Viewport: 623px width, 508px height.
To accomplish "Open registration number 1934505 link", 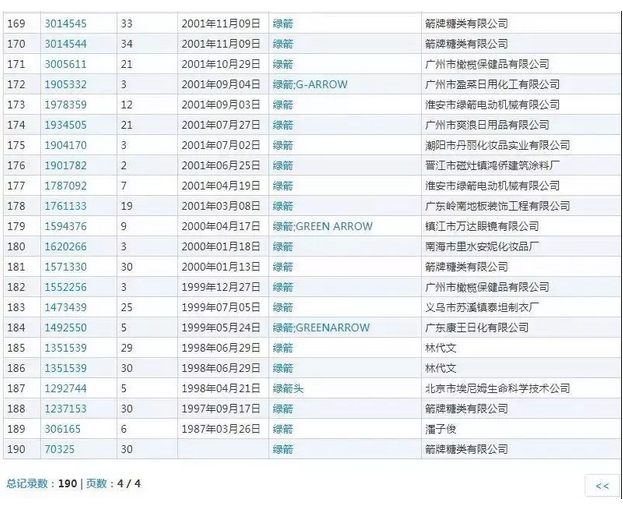I will (66, 125).
